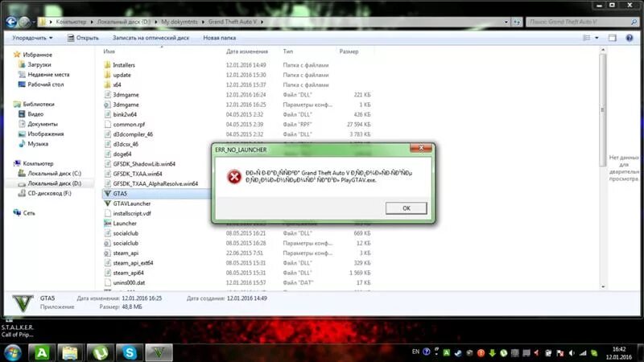This screenshot has height=362, width=644.
Task: Select the GTA5 application icon
Action: pyautogui.click(x=108, y=193)
